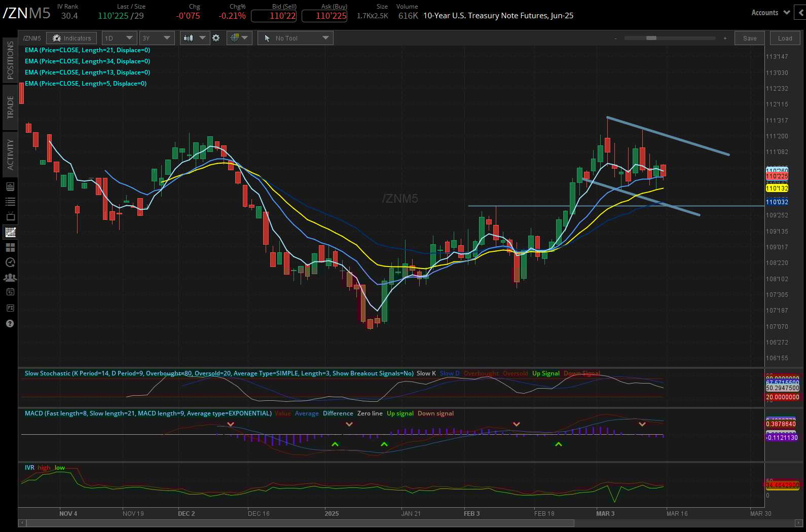Click the horizontal support line at 110'032
Screen dimensions: 806x532
(616, 206)
